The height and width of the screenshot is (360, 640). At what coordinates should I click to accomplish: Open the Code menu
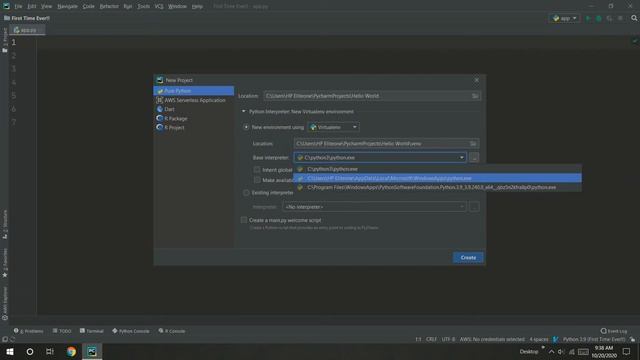pyautogui.click(x=89, y=6)
